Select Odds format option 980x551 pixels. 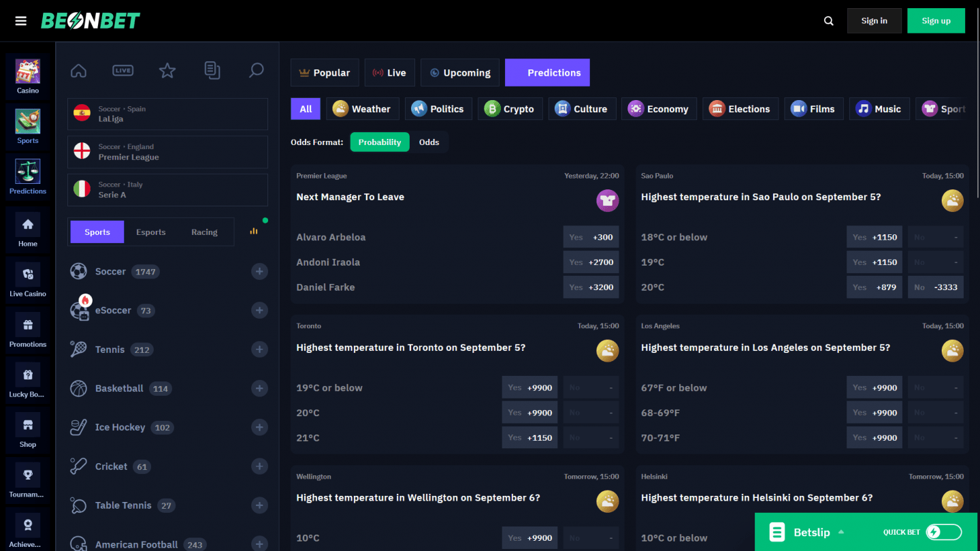(x=429, y=142)
